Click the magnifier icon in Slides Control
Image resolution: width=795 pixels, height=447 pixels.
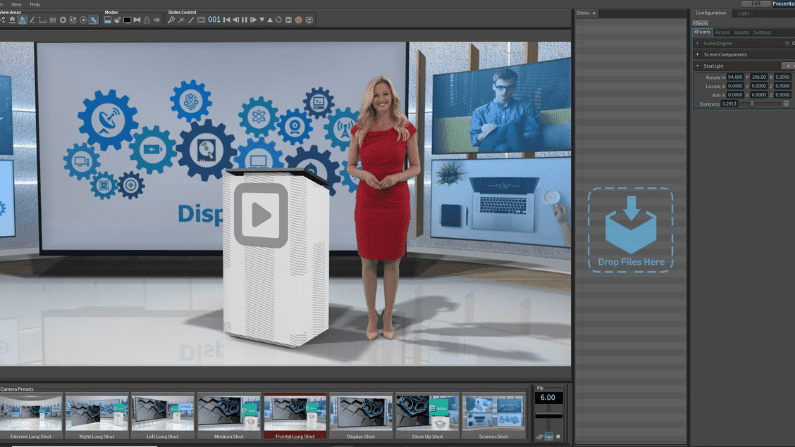pyautogui.click(x=171, y=20)
